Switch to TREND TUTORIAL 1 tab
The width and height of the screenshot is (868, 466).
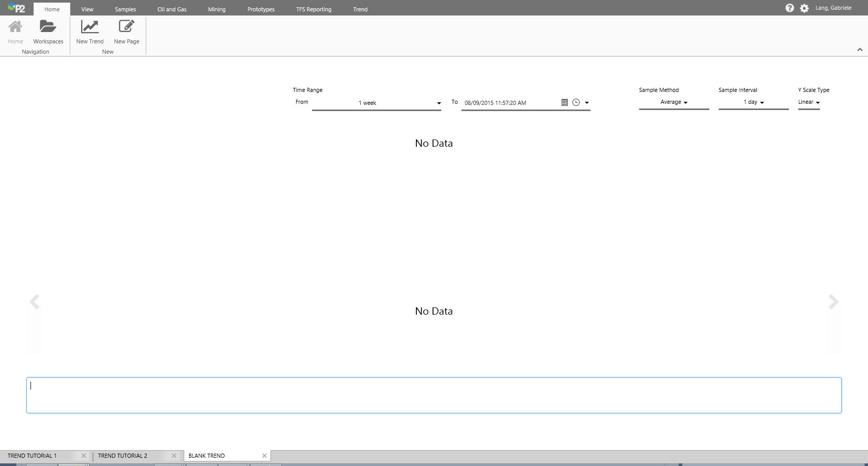pyautogui.click(x=32, y=456)
